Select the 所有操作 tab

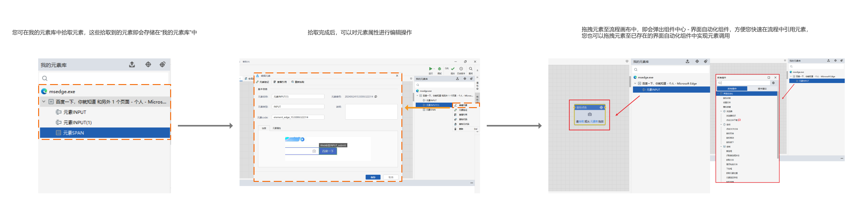click(732, 89)
